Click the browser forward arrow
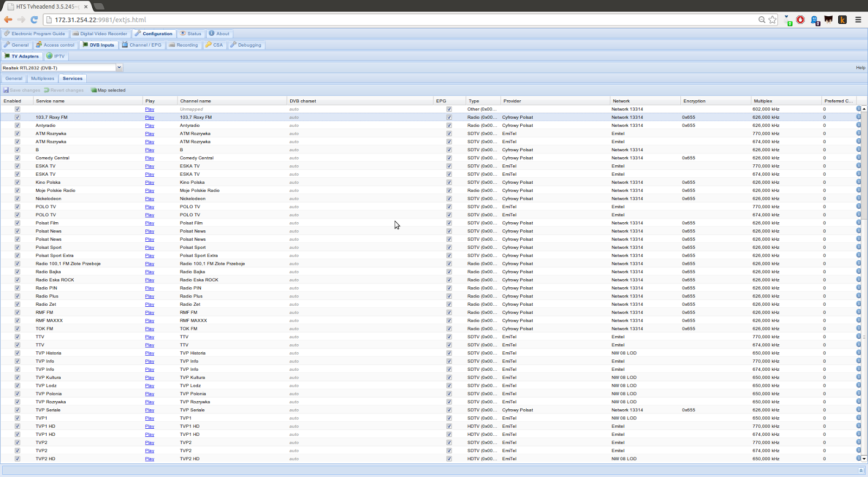 point(21,20)
